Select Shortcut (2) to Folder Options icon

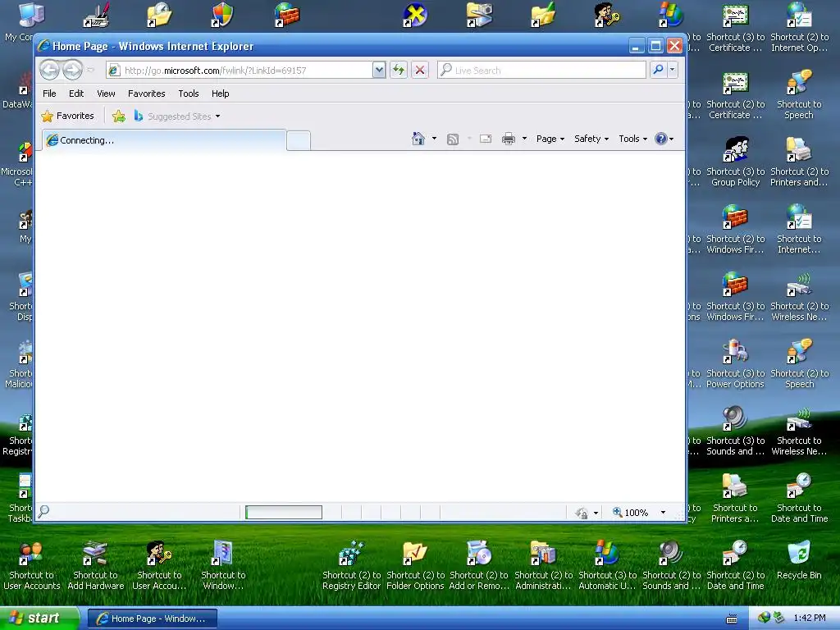(415, 566)
